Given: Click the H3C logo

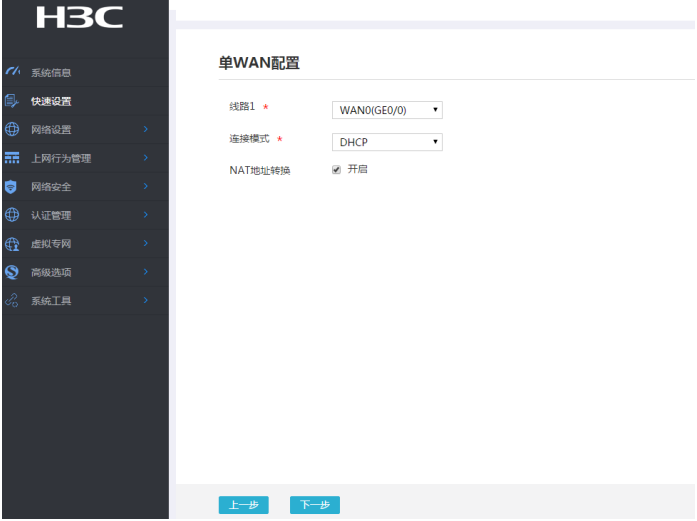Looking at the screenshot, I should (80, 17).
